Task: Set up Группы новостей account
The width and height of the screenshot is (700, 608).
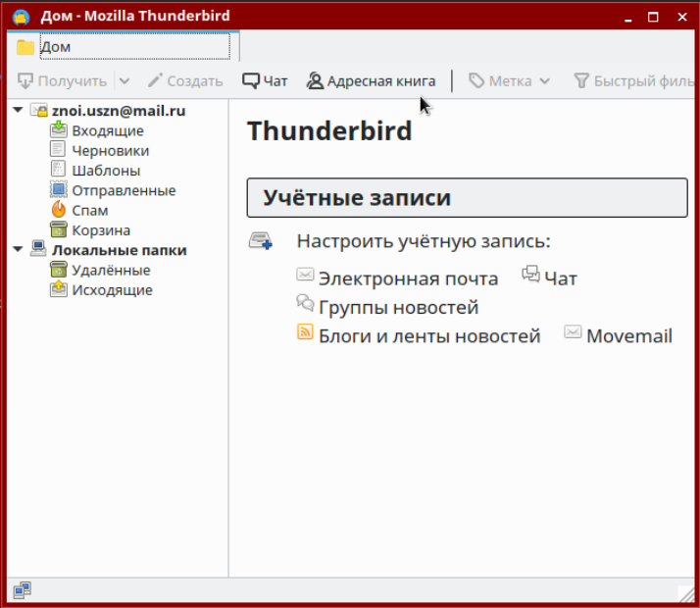Action: (x=399, y=308)
